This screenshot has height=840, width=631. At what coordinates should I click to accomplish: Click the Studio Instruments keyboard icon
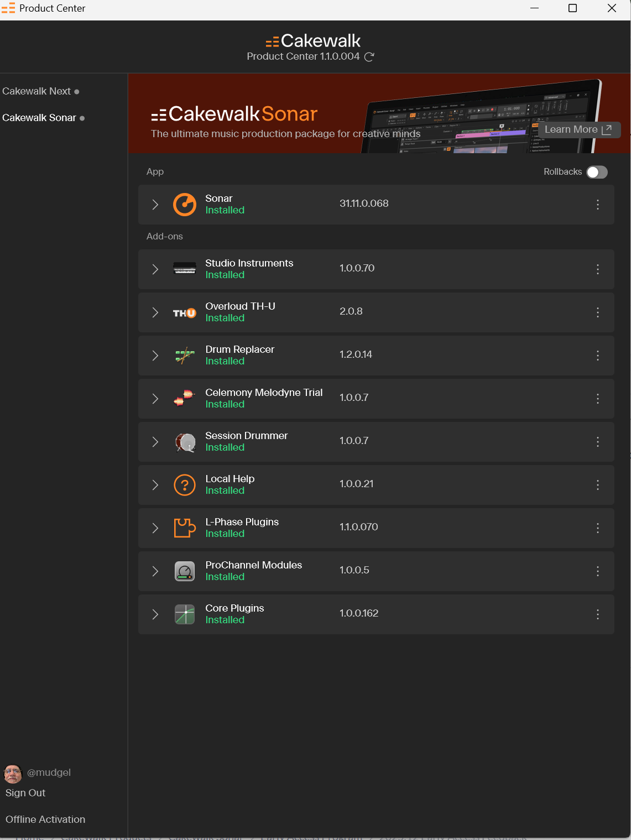click(x=185, y=269)
